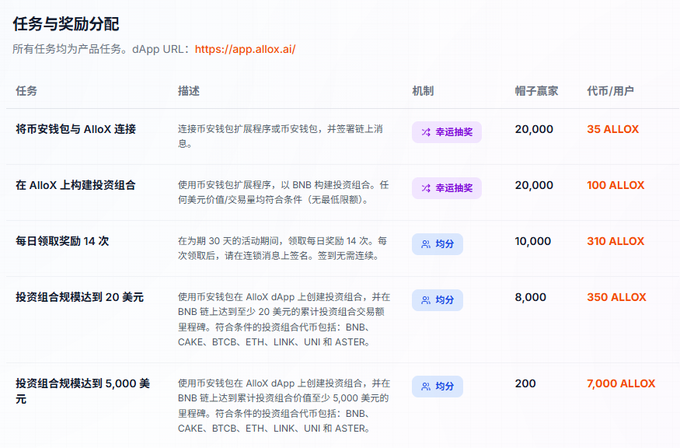Click the users icon in the 投资组合规模达到 20 美元 row
Viewport: 680px width, 448px height.
click(x=426, y=300)
